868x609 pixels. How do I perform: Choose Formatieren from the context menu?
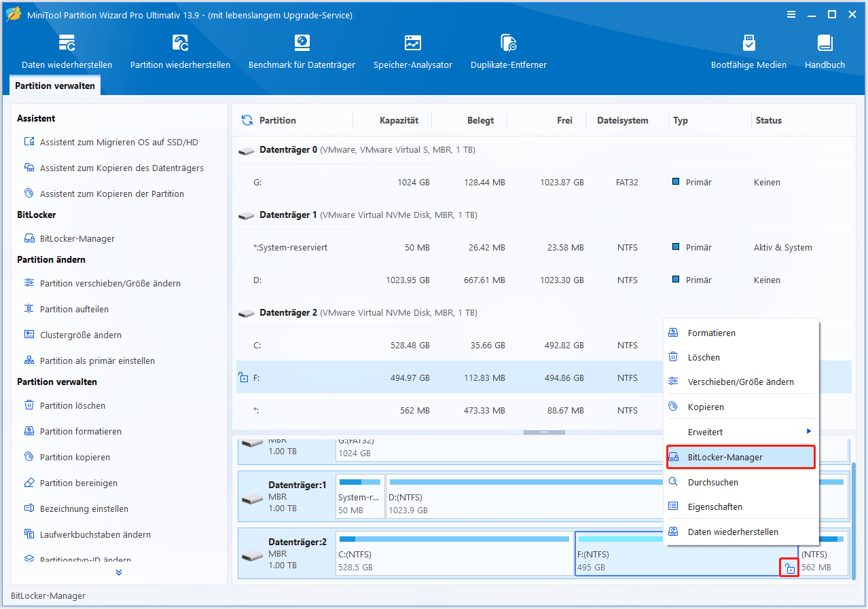click(x=742, y=333)
